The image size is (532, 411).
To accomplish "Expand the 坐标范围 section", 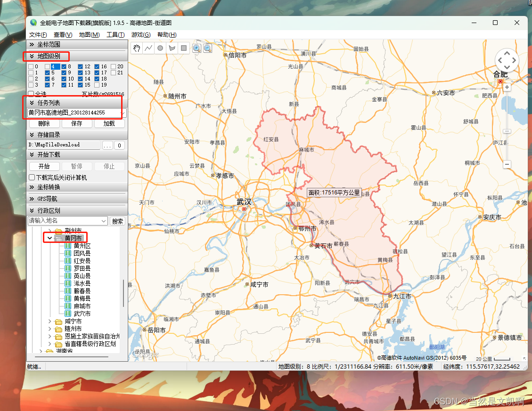I will pyautogui.click(x=46, y=44).
